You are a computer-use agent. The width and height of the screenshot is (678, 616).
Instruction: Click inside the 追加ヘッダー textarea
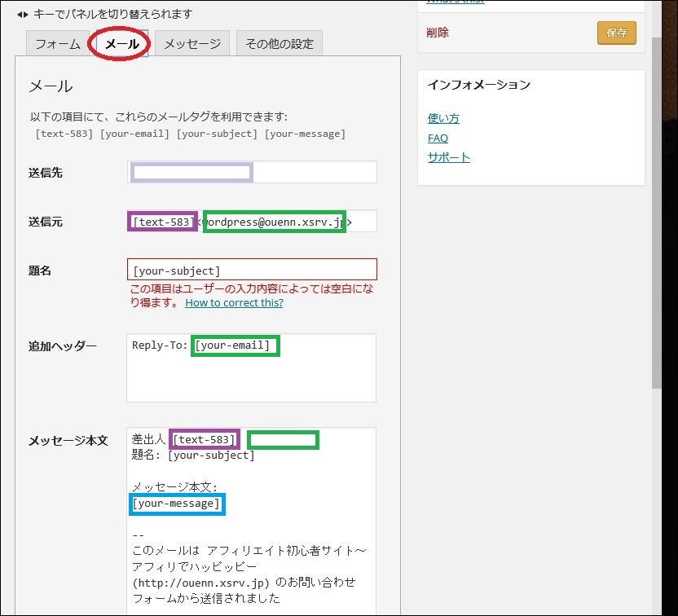click(251, 367)
